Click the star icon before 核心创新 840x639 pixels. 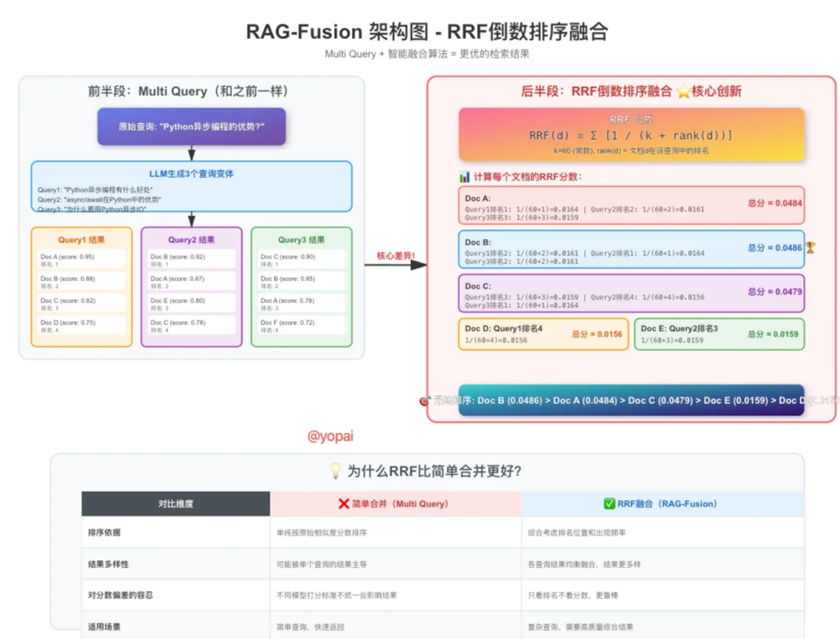(x=683, y=91)
